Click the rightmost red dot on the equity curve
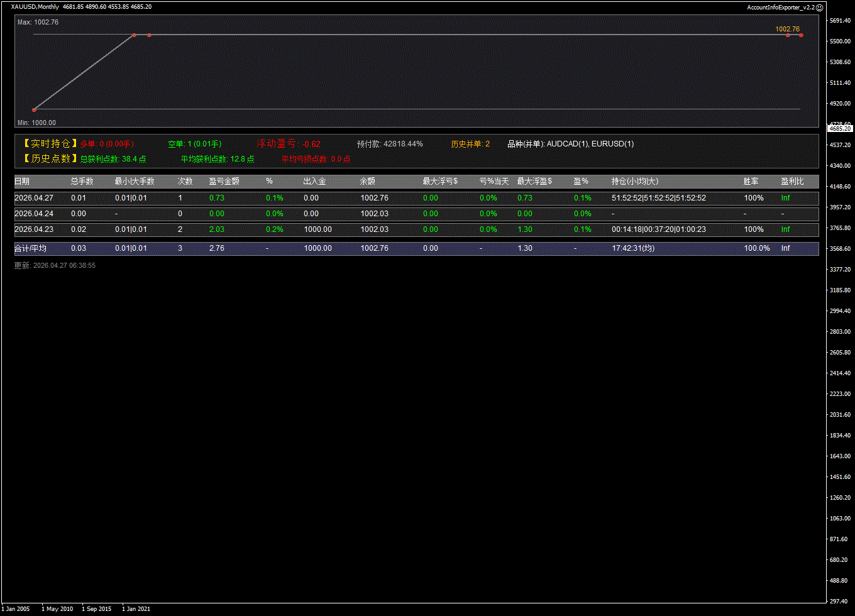Screen dimensions: 855x616 pyautogui.click(x=801, y=35)
